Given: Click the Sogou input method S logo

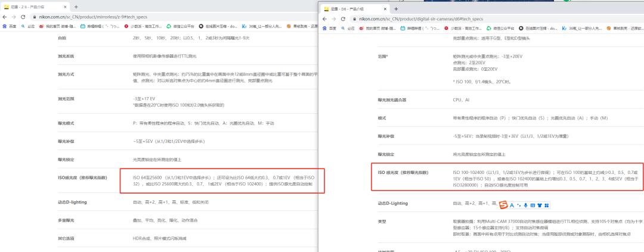Looking at the screenshot, I should (503, 205).
